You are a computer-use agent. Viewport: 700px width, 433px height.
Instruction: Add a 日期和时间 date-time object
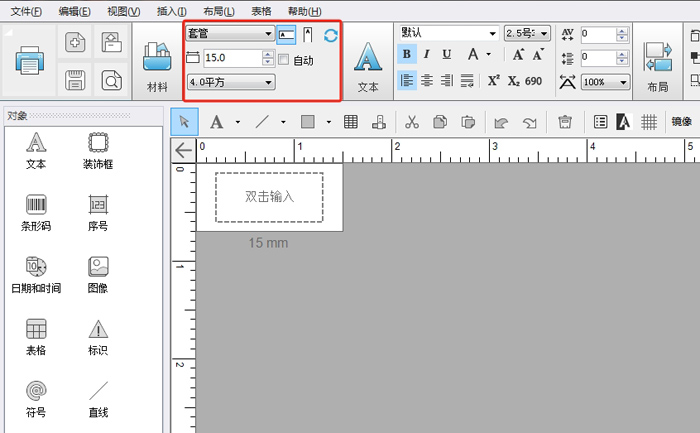point(36,275)
